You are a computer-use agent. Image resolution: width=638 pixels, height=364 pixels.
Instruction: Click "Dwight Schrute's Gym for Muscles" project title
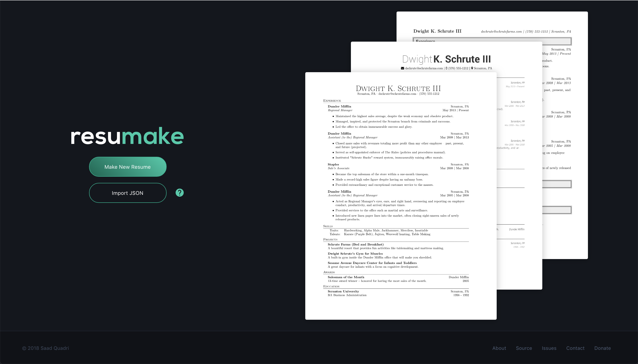coord(355,254)
